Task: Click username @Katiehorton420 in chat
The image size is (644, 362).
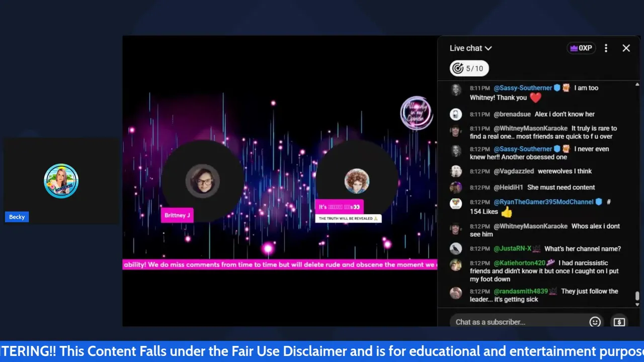Action: pos(519,263)
